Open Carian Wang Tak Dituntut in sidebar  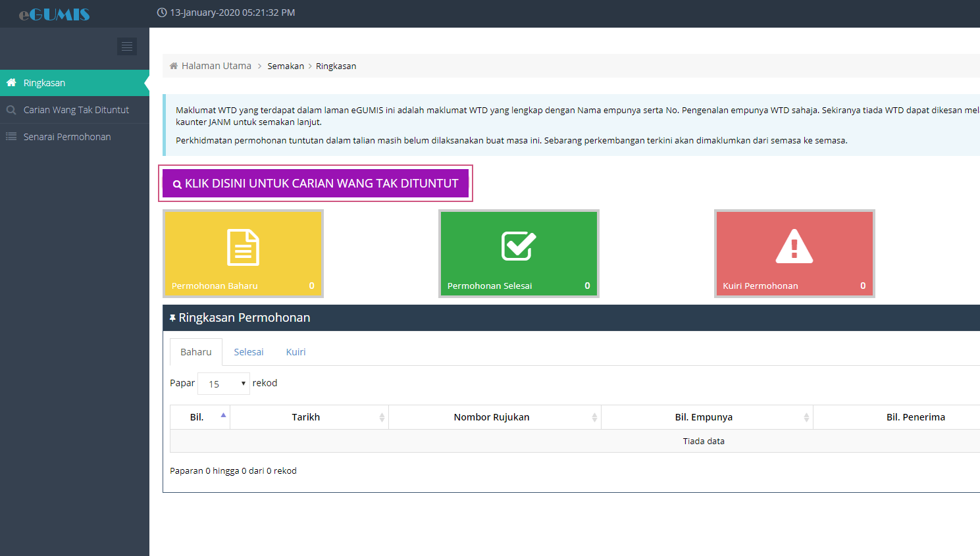(x=74, y=110)
